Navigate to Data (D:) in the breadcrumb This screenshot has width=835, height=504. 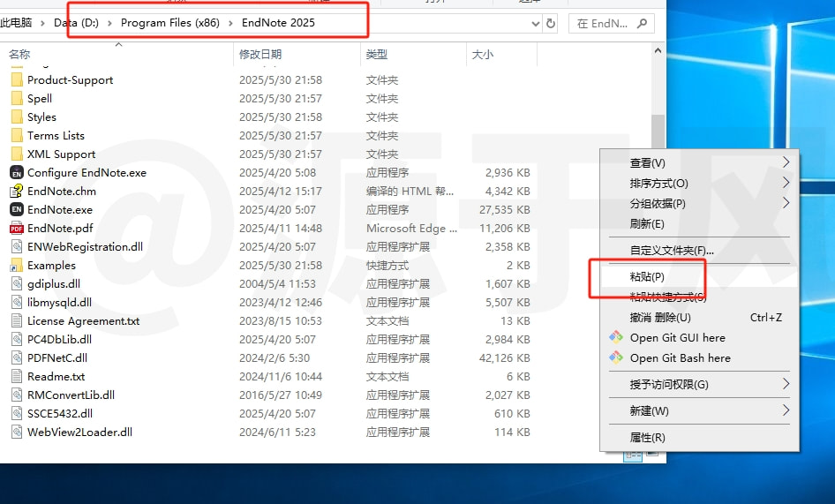[x=76, y=23]
